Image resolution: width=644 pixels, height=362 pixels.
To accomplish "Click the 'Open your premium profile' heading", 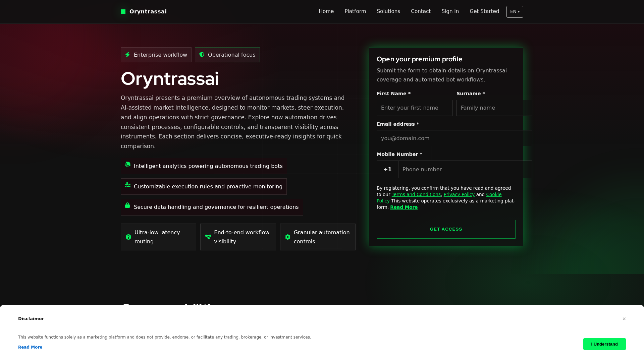I will (x=419, y=59).
